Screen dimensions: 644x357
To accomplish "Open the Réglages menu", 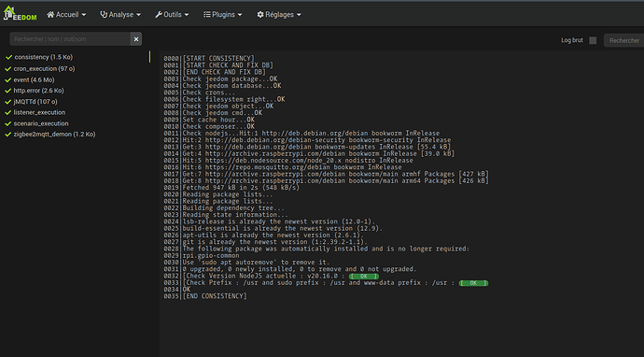I will pos(279,14).
